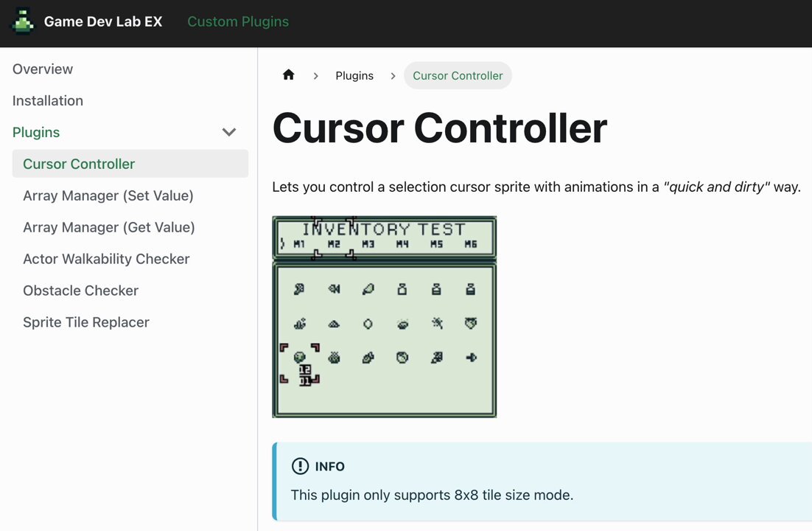
Task: Click the Plugins breadcrumb link
Action: [354, 76]
